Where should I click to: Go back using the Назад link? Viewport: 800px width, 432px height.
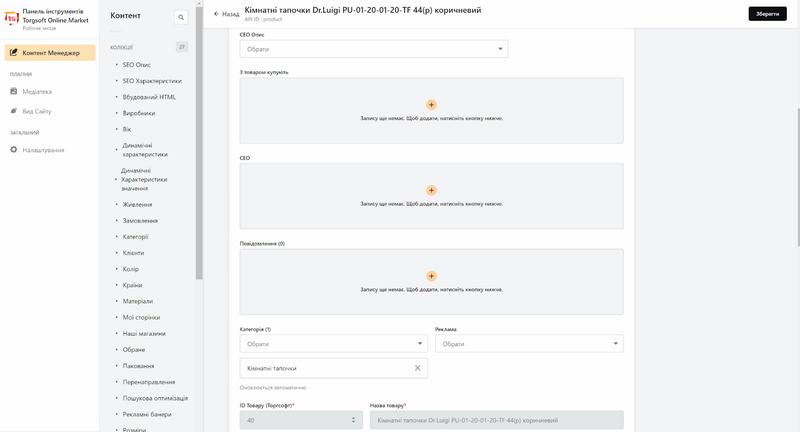(x=227, y=14)
